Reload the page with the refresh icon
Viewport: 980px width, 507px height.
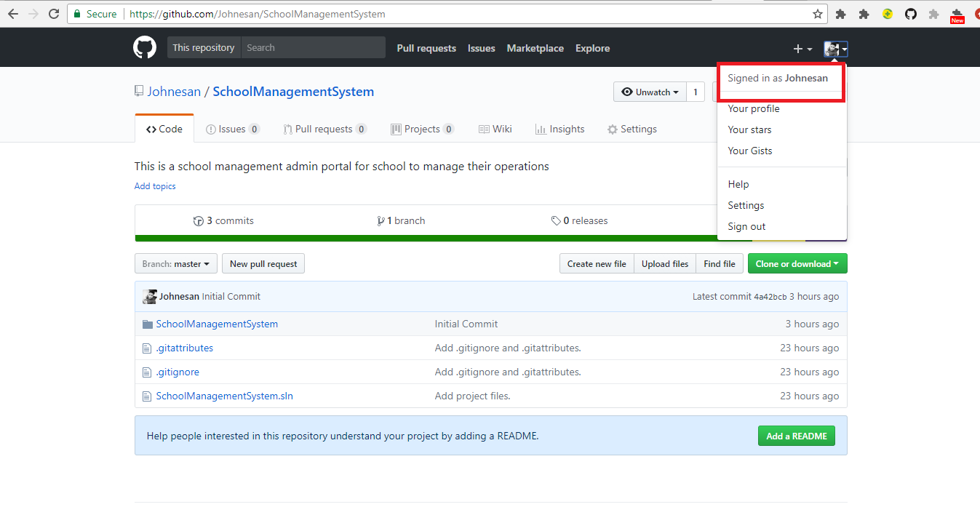click(x=54, y=14)
